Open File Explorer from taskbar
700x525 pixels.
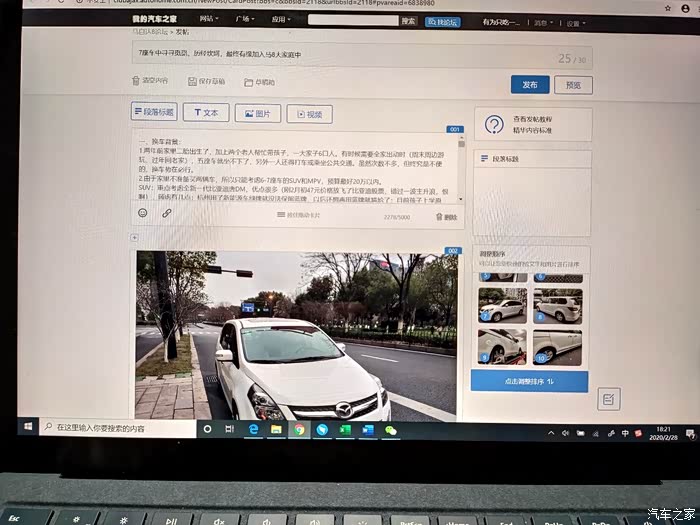coord(276,430)
